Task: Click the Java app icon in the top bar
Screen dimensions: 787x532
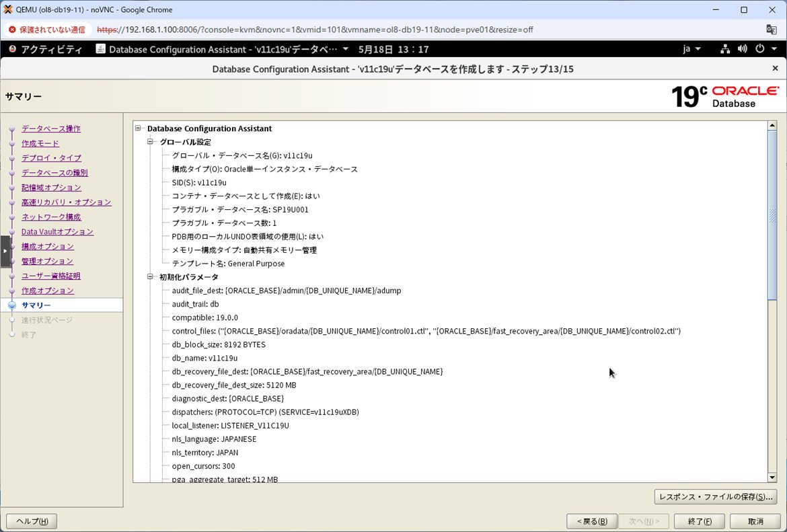Action: click(100, 49)
